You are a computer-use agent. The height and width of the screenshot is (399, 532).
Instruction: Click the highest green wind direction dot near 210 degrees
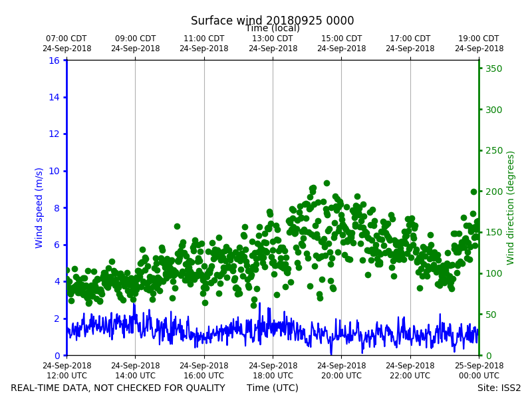pyautogui.click(x=327, y=184)
